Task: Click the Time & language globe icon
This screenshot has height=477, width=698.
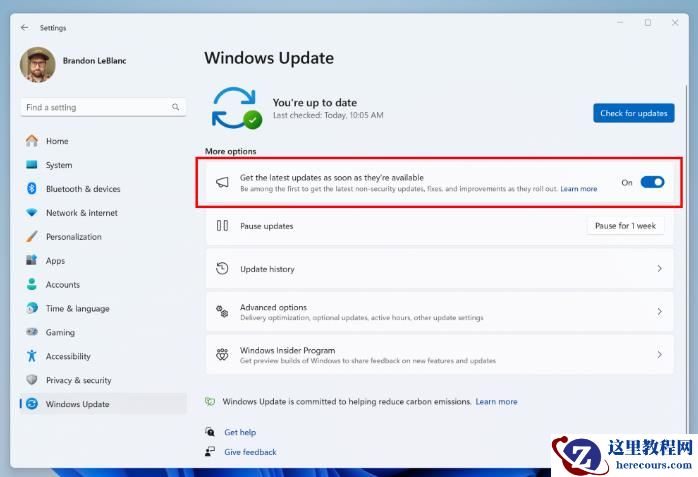Action: pyautogui.click(x=32, y=308)
